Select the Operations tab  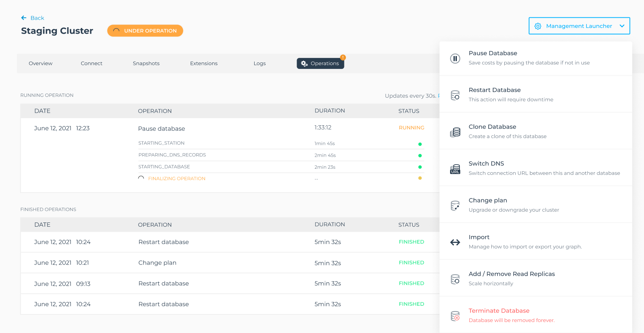320,63
